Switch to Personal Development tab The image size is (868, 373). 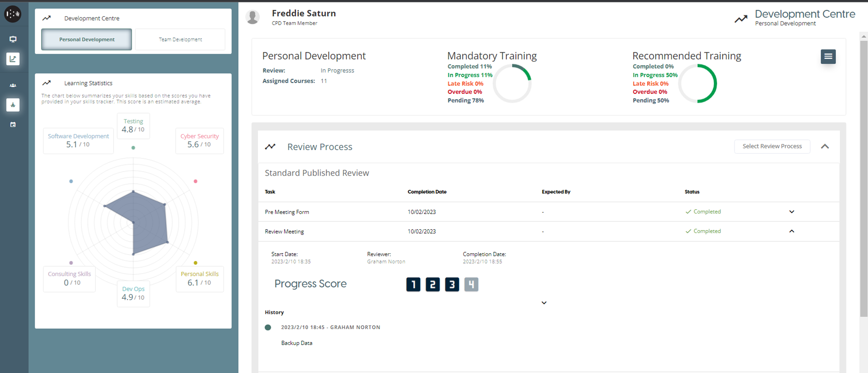(x=87, y=39)
